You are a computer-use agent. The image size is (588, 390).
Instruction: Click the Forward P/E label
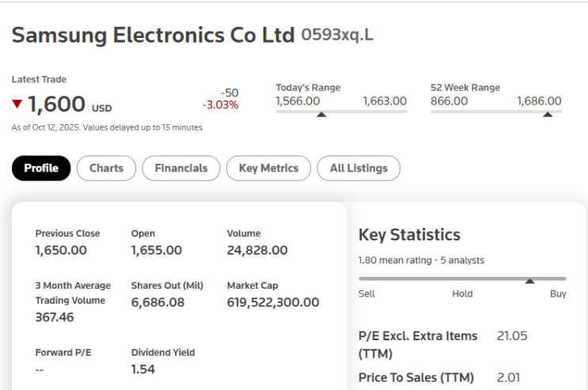point(63,353)
